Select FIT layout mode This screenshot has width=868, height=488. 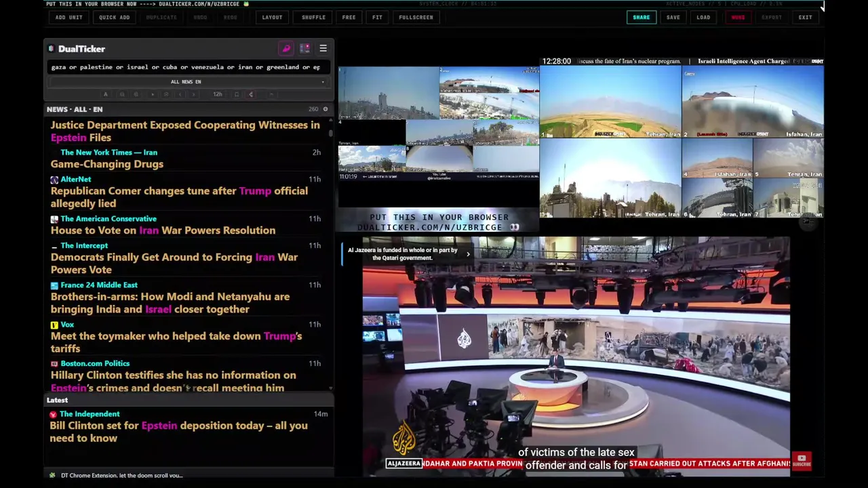377,18
